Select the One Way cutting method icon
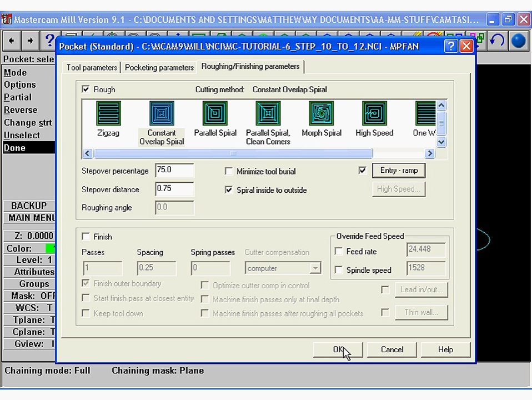Screen dimensions: 532x400 coord(425,113)
